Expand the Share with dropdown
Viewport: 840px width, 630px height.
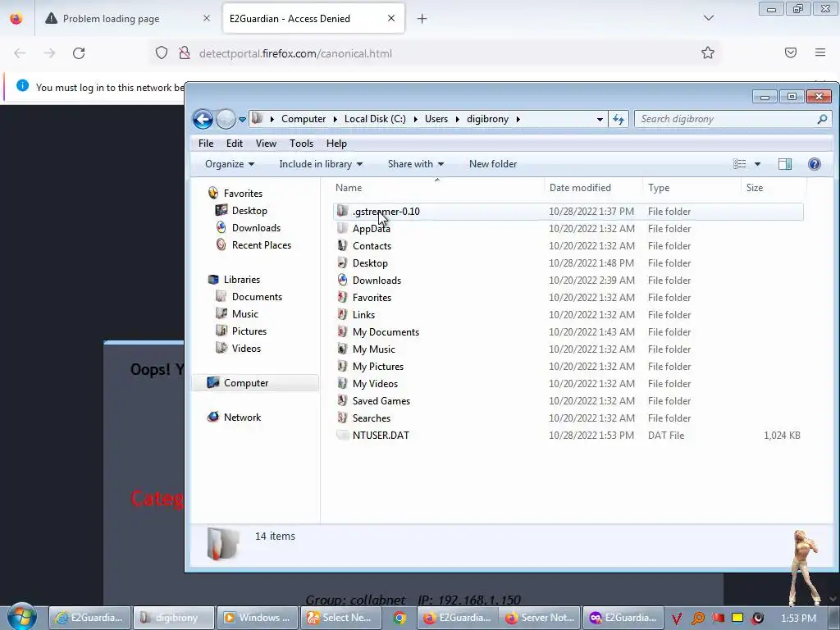coord(416,164)
